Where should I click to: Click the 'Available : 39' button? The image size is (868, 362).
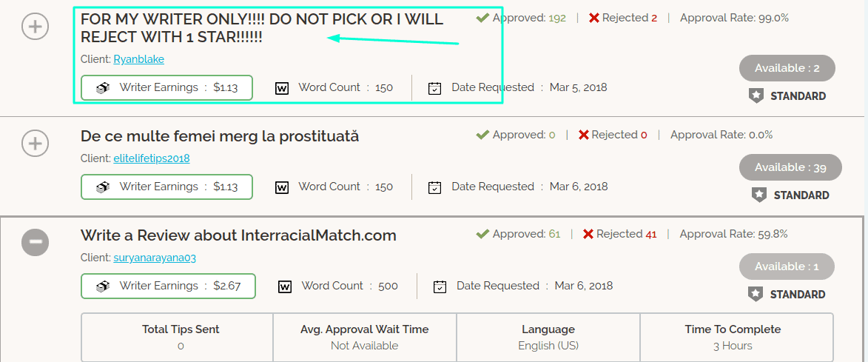(790, 167)
